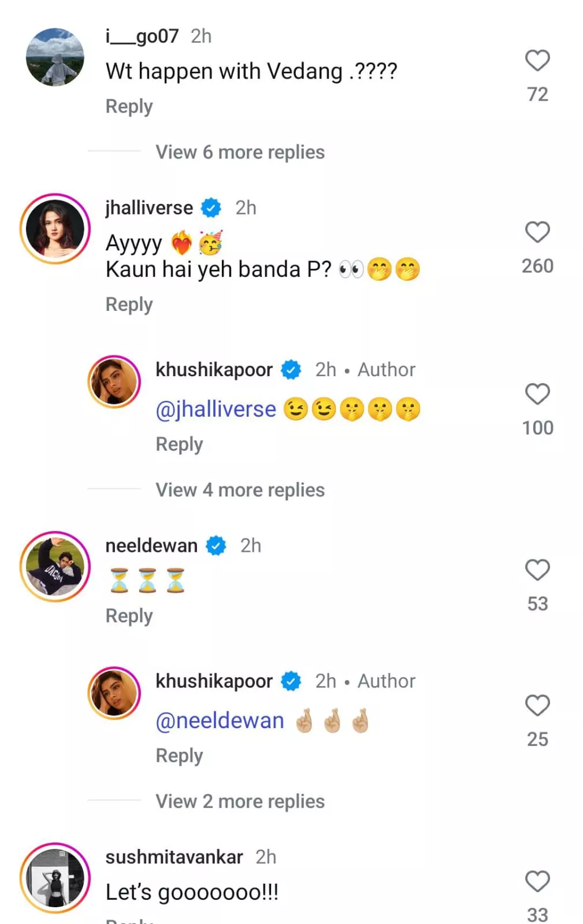Tap khushikapoor's avatar beside the @jhalliverse reply

114,382
